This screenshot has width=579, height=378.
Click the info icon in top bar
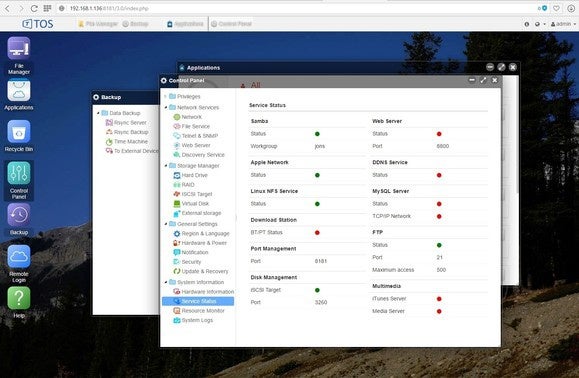(527, 24)
